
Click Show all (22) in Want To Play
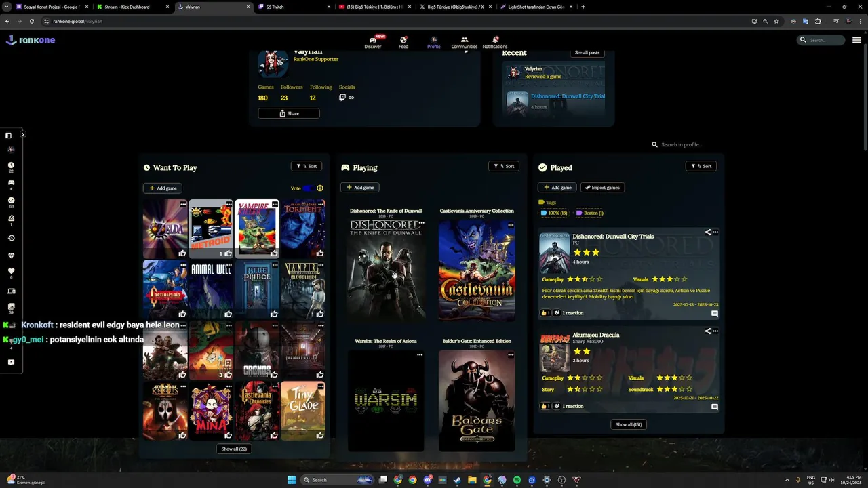pos(234,449)
